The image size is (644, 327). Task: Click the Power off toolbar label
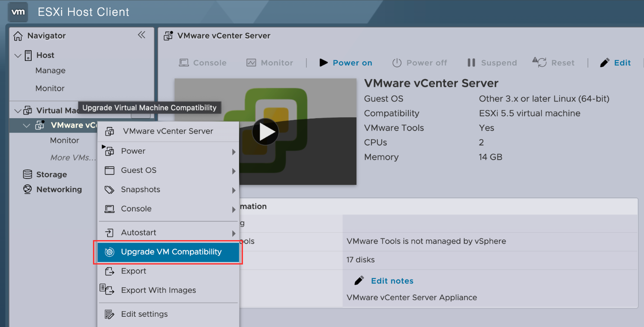tap(427, 62)
